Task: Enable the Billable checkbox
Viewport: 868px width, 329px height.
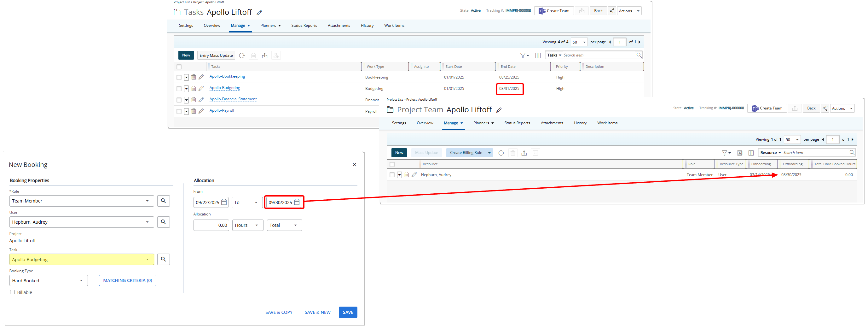Action: tap(12, 292)
